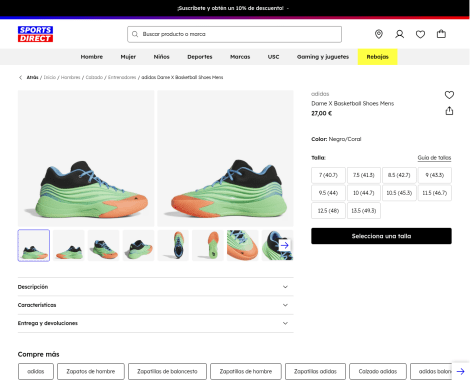Click the search magnifier icon
The height and width of the screenshot is (380, 475).
pyautogui.click(x=135, y=34)
